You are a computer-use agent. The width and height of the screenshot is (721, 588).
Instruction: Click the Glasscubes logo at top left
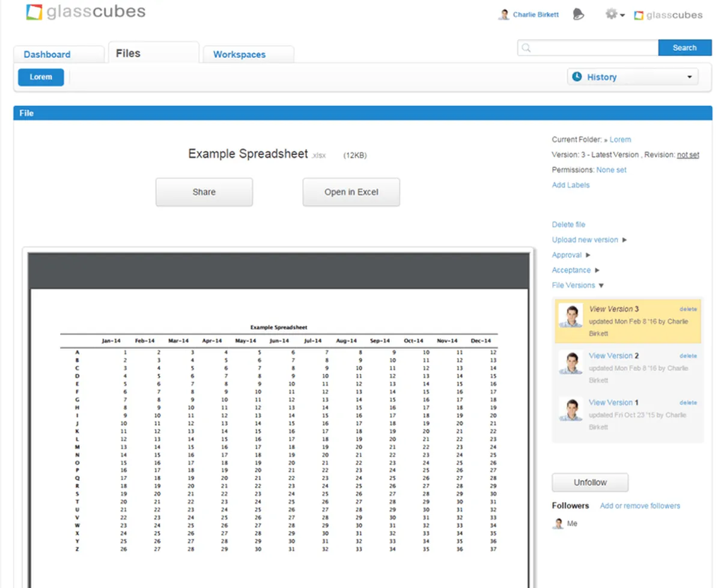click(x=85, y=13)
